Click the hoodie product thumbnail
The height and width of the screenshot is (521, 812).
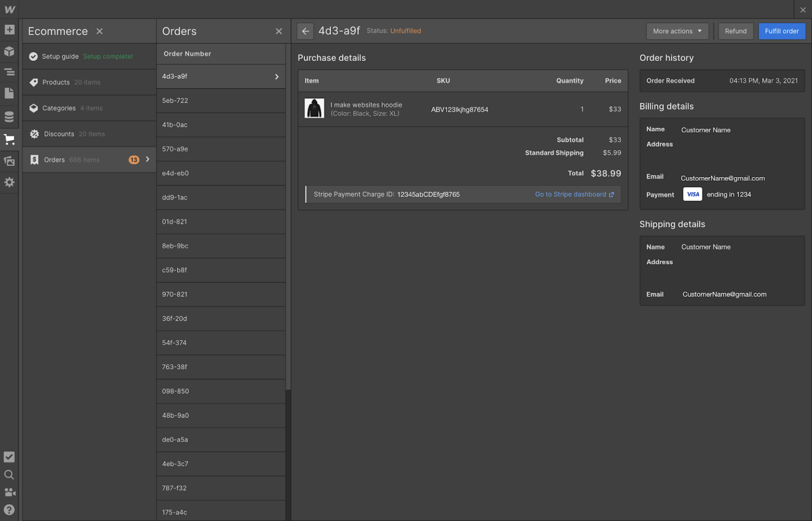coord(314,108)
